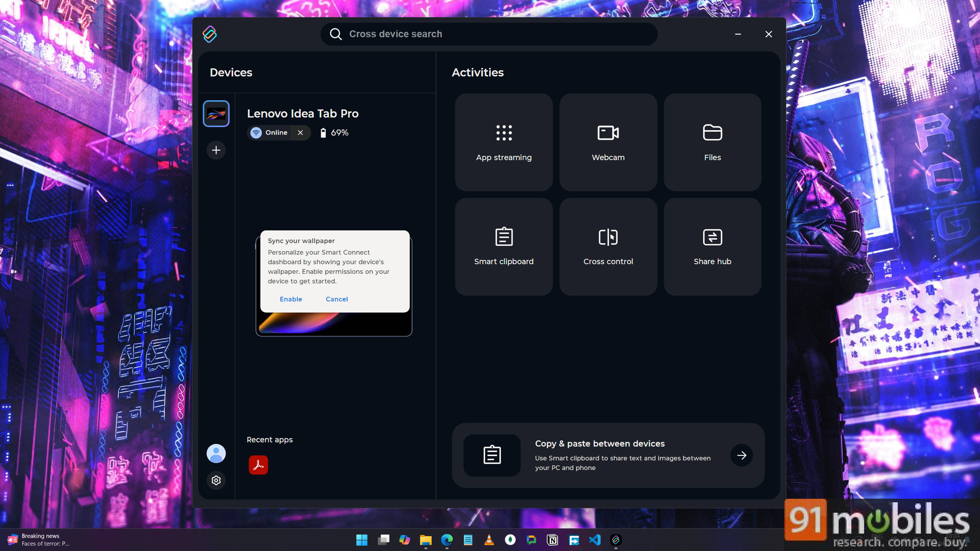
Task: Select the Lenovo Idea Tab Pro thumbnail
Action: pos(216,114)
